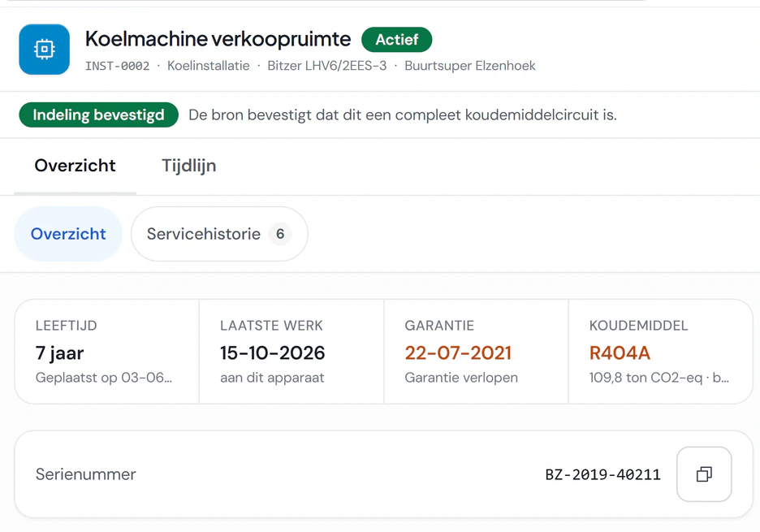
Task: Click the Buurtsuper Elzenhoek location text
Action: 469,66
